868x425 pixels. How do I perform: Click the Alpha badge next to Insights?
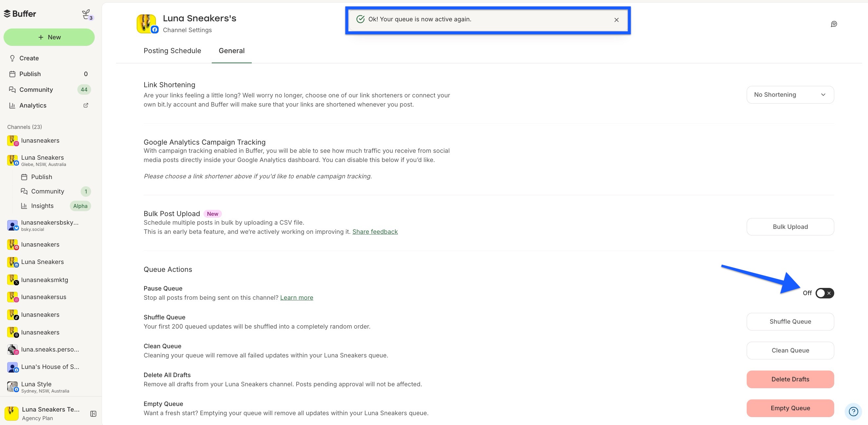click(80, 206)
